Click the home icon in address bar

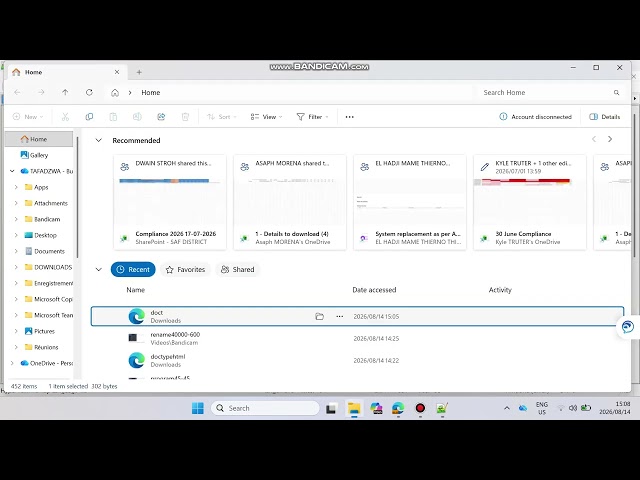click(x=115, y=93)
